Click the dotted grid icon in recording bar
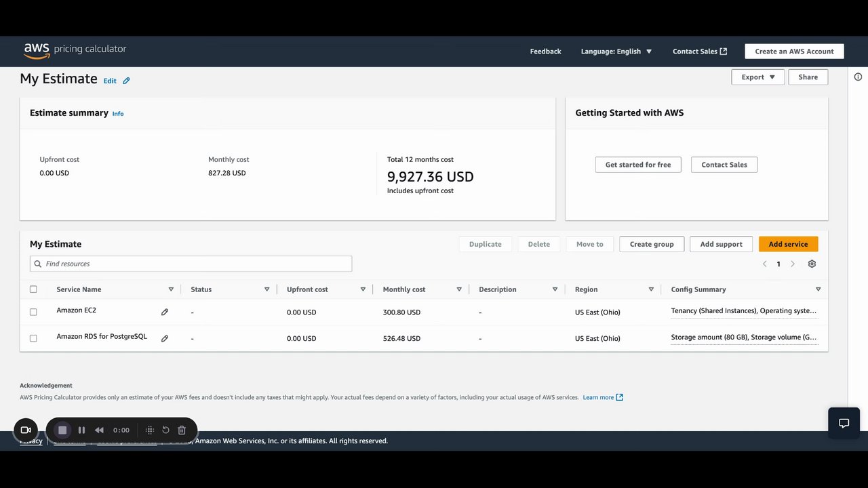Screen dimensions: 868x488 coord(150,430)
